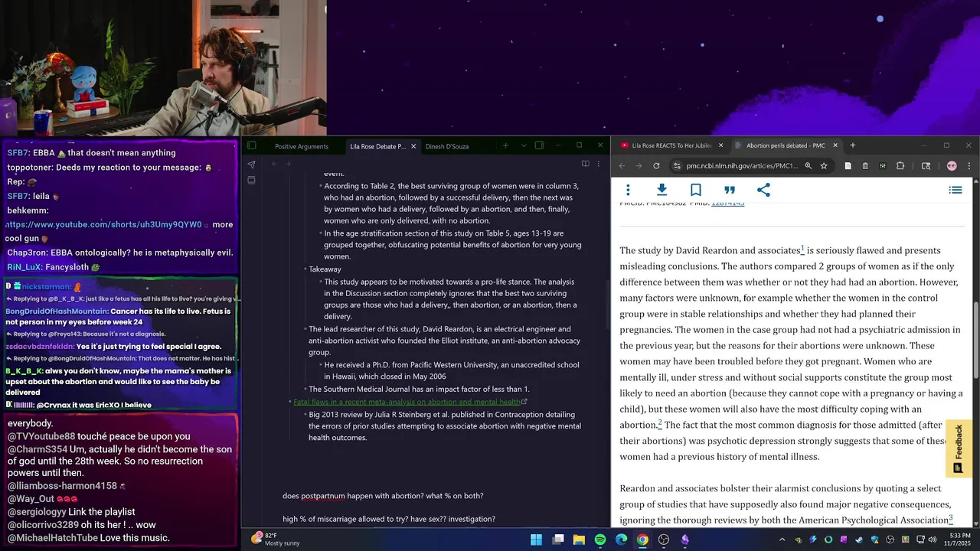
Task: Click the stacked panel icon under paper plane
Action: coord(251,180)
